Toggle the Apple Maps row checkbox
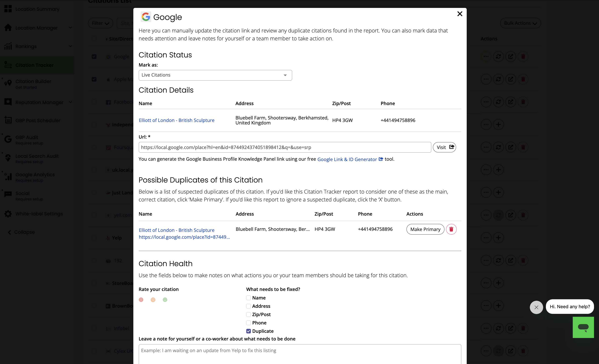The image size is (599, 364). pos(94,80)
